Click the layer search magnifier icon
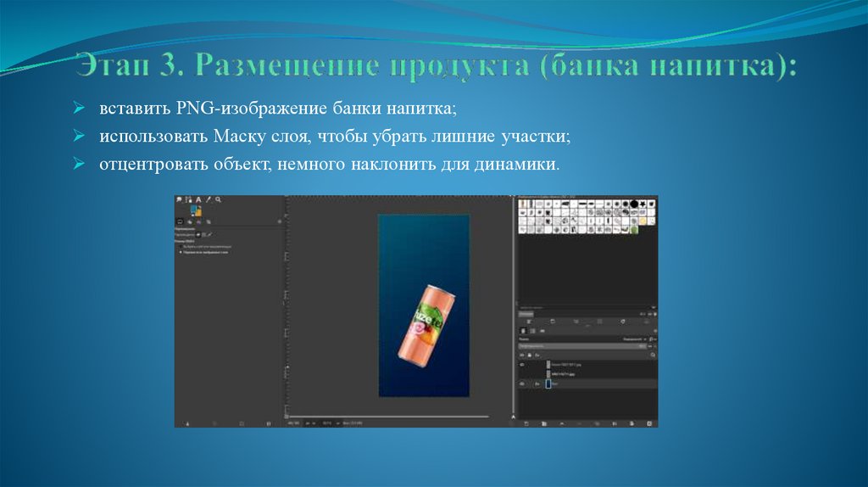 pyautogui.click(x=654, y=355)
